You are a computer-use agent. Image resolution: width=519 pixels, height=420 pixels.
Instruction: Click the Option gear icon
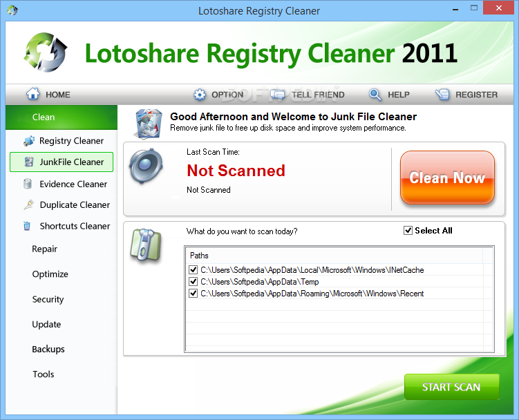click(x=200, y=95)
